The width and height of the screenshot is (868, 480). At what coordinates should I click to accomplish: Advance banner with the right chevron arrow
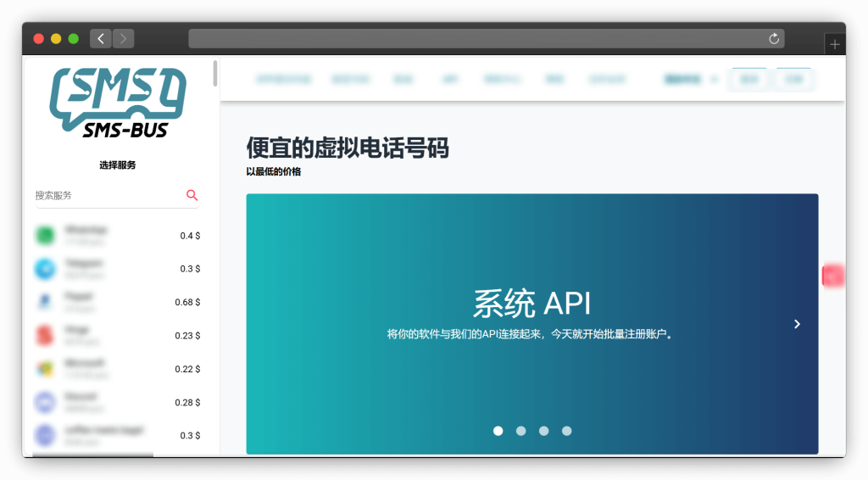click(797, 324)
